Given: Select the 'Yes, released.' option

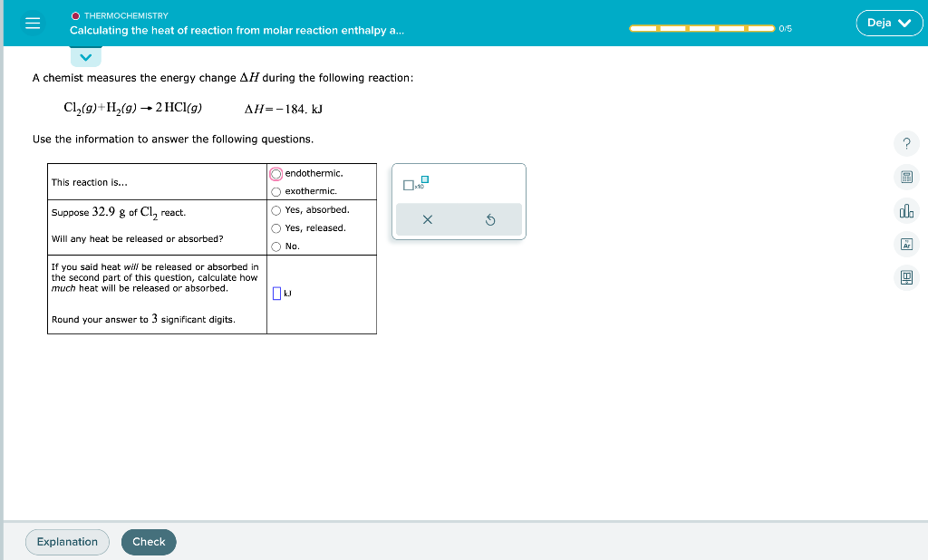Looking at the screenshot, I should pyautogui.click(x=275, y=227).
